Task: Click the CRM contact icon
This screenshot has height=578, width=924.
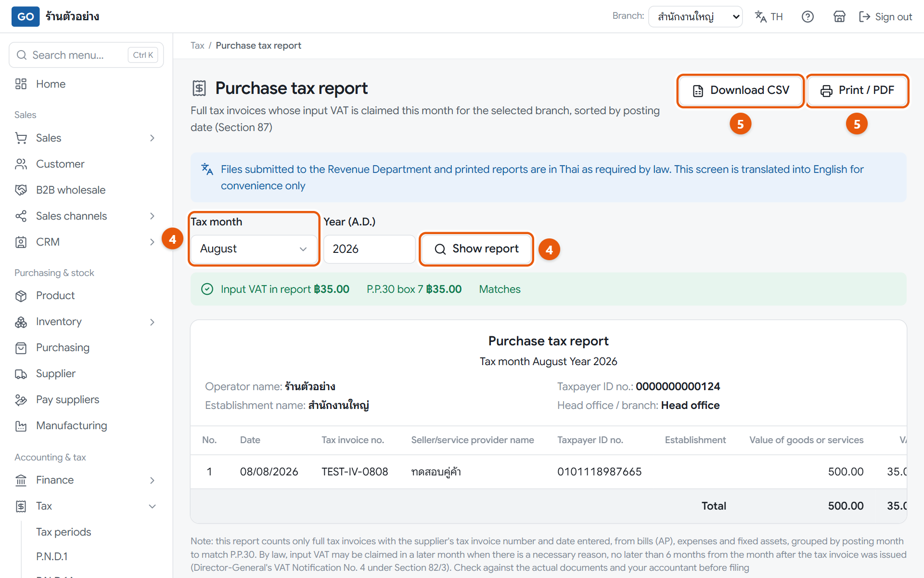Action: (x=21, y=242)
